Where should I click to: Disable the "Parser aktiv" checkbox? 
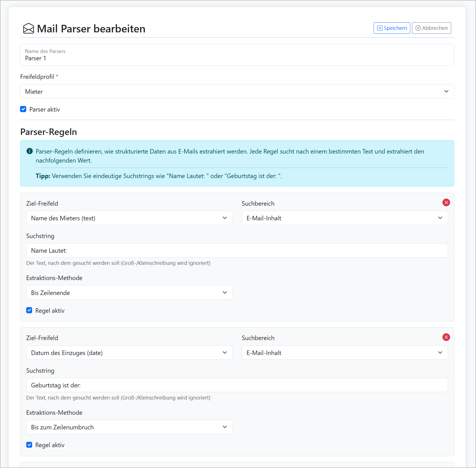click(x=23, y=109)
